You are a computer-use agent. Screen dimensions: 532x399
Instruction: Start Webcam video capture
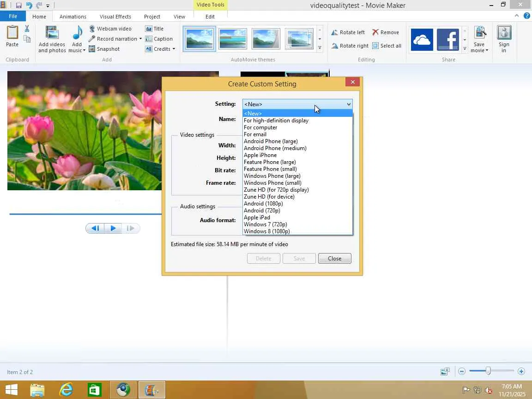(110, 29)
